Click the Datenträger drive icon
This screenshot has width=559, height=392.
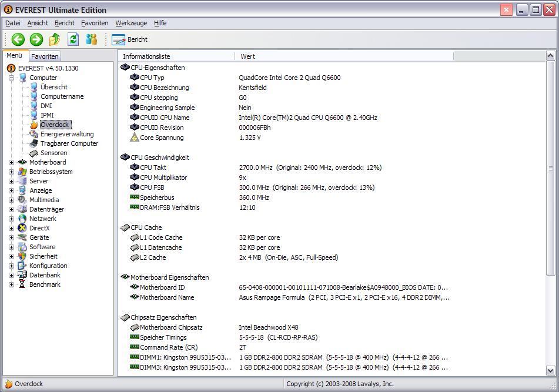(x=22, y=209)
